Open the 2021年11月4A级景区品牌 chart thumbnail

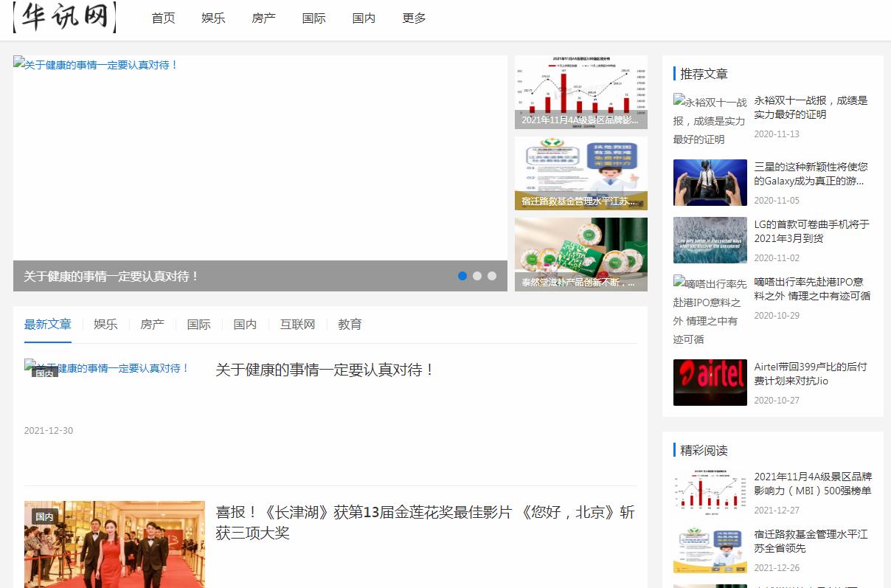tap(581, 92)
